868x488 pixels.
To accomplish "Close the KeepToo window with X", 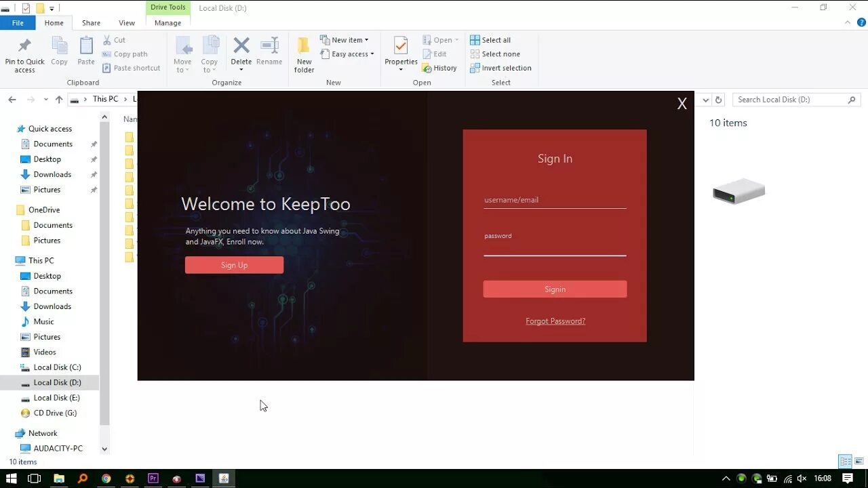I will pos(682,104).
